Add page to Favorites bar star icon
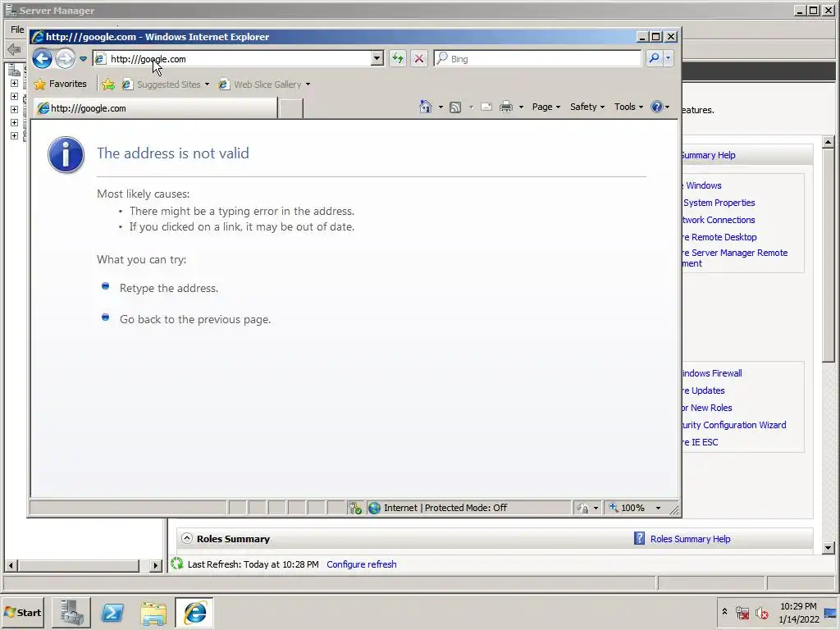 pos(108,84)
